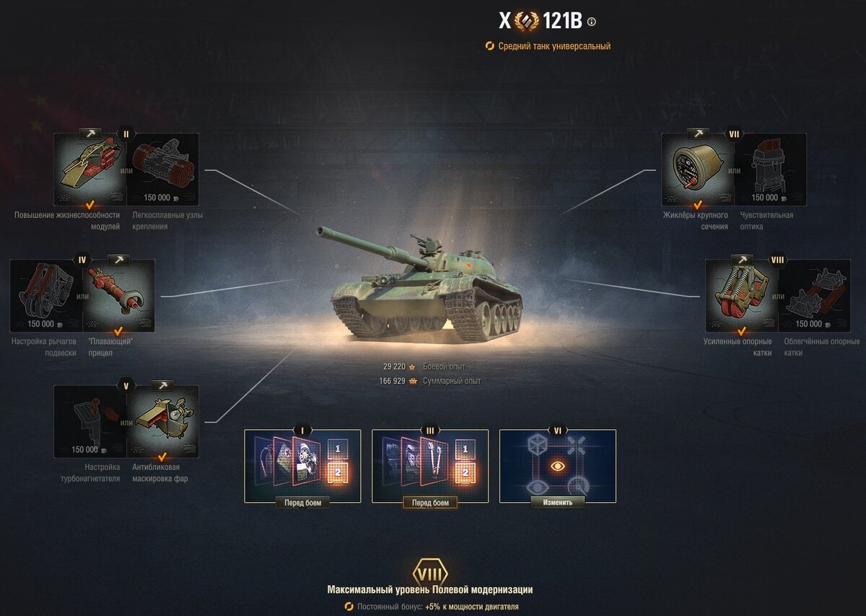
Task: Select the 'Настройка турбонагнетателя' upgrade card
Action: click(x=90, y=422)
